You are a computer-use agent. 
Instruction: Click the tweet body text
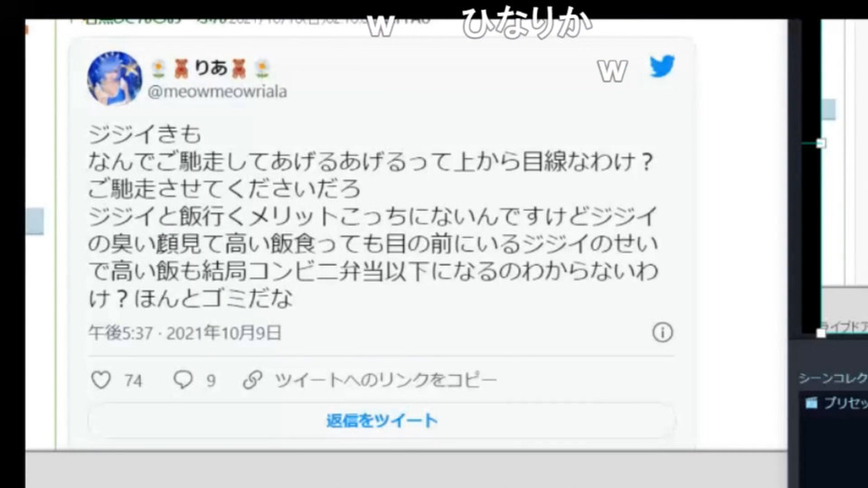click(373, 216)
